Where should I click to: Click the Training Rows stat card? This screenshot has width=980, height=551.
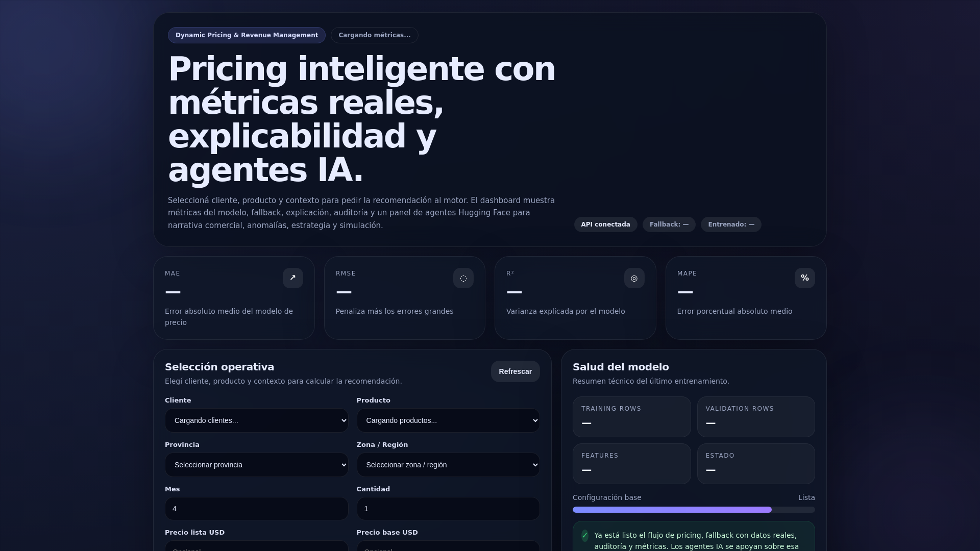point(631,417)
